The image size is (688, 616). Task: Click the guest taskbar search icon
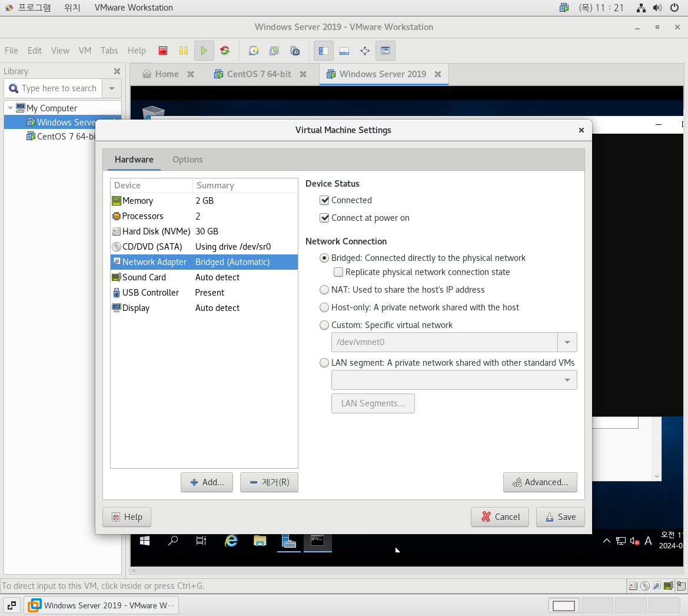pyautogui.click(x=173, y=541)
